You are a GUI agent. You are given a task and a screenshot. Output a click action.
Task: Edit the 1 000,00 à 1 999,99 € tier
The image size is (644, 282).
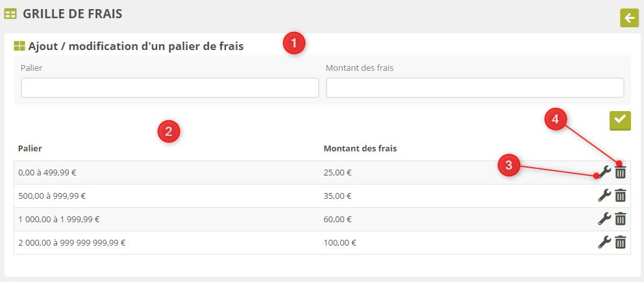pyautogui.click(x=604, y=219)
